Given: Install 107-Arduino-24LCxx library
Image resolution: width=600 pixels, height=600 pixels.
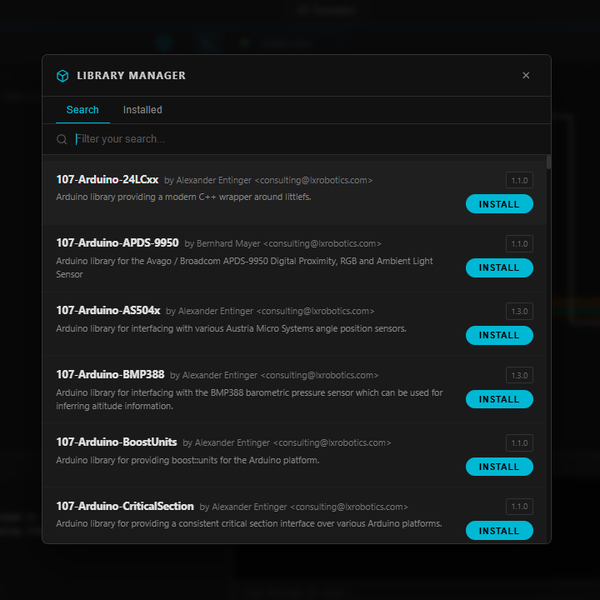Looking at the screenshot, I should 499,204.
